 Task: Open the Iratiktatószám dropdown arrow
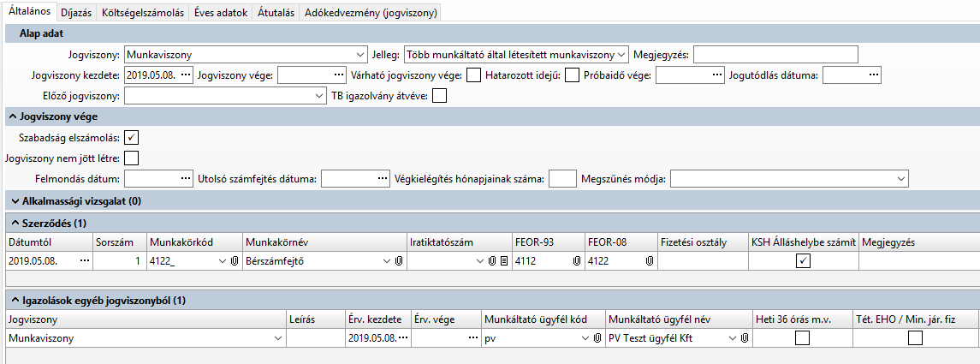pos(480,261)
